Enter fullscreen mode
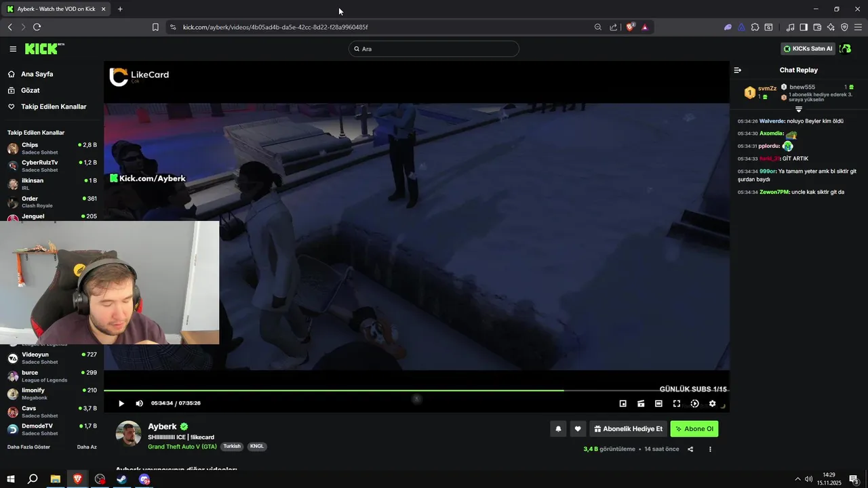 tap(677, 403)
